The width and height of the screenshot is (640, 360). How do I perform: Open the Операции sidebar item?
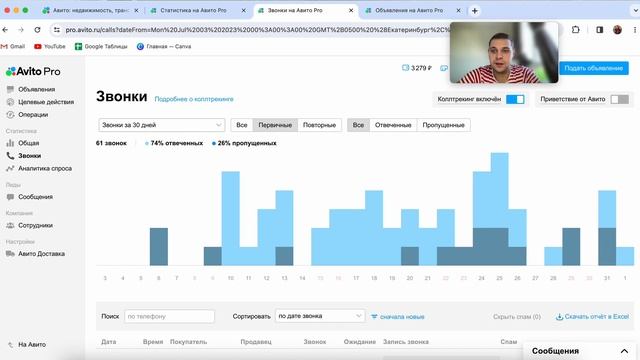33,115
